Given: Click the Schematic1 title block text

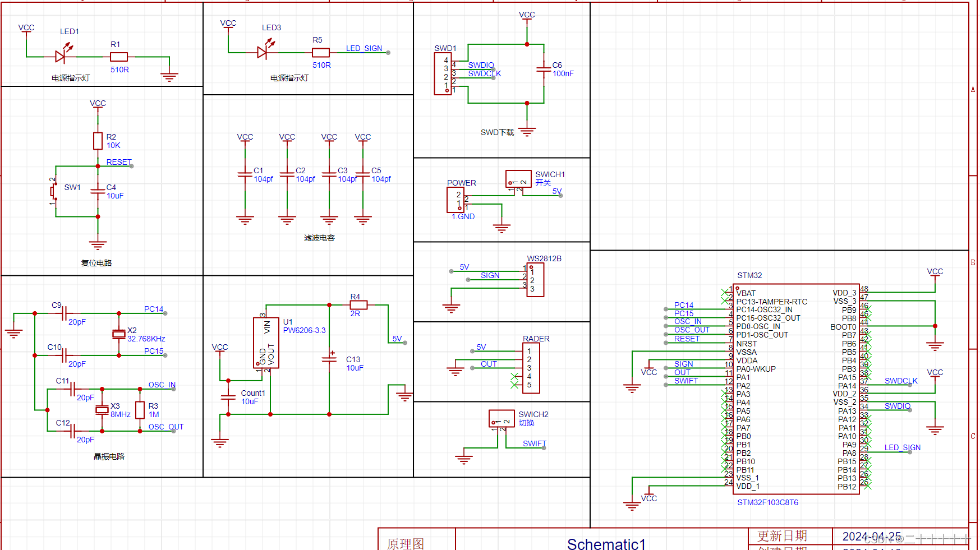Looking at the screenshot, I should tap(606, 543).
